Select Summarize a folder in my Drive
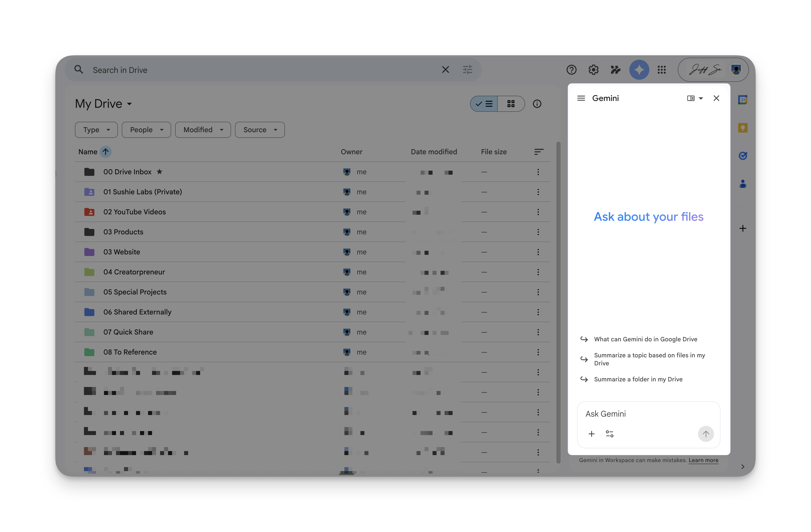 point(638,379)
